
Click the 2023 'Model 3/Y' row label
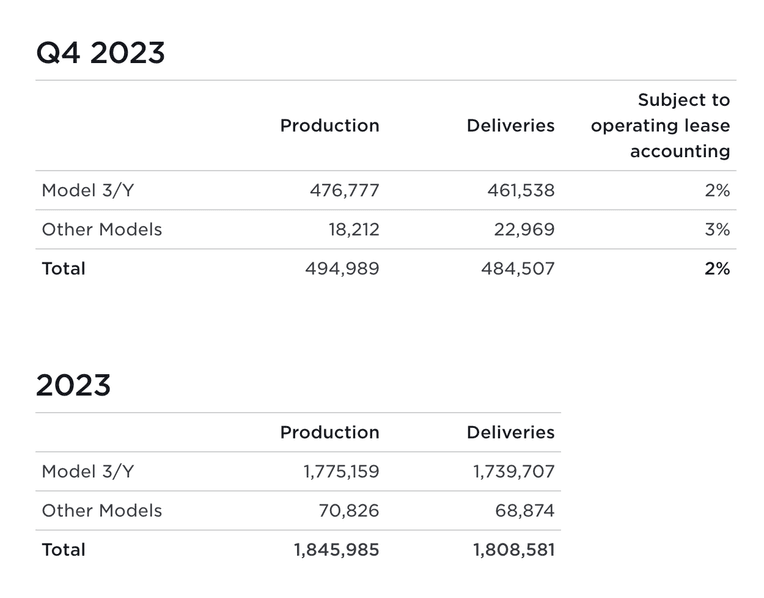click(88, 472)
